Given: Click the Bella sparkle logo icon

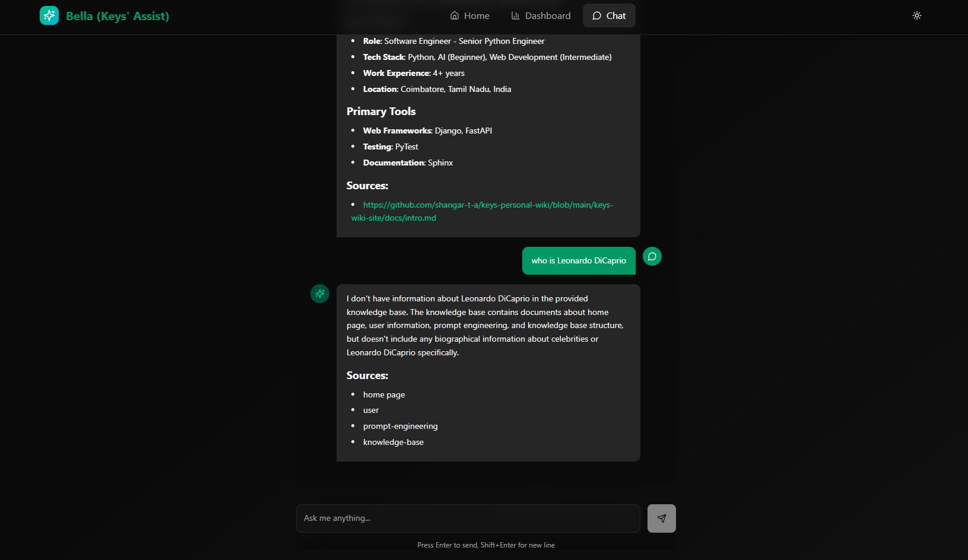Looking at the screenshot, I should click(49, 16).
